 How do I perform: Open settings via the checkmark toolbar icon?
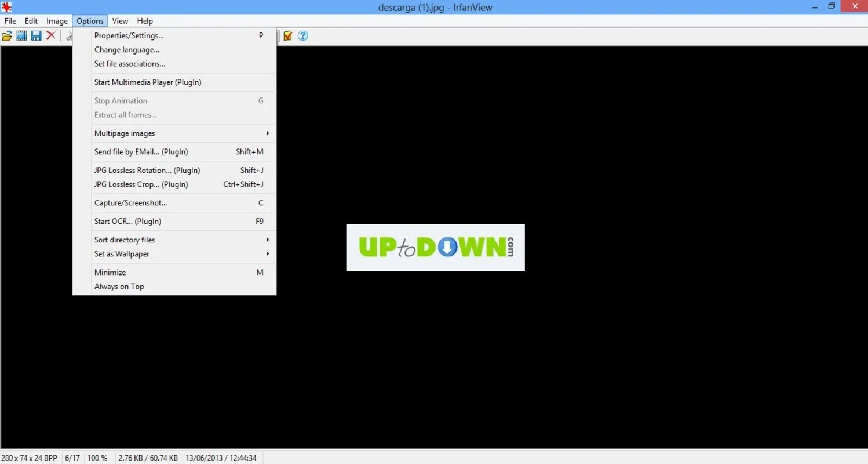point(288,36)
